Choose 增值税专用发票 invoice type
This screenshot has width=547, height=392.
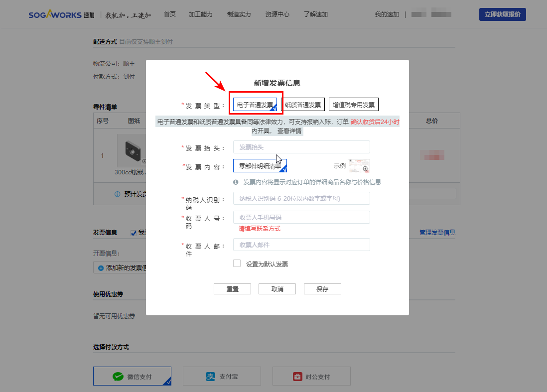click(x=354, y=105)
